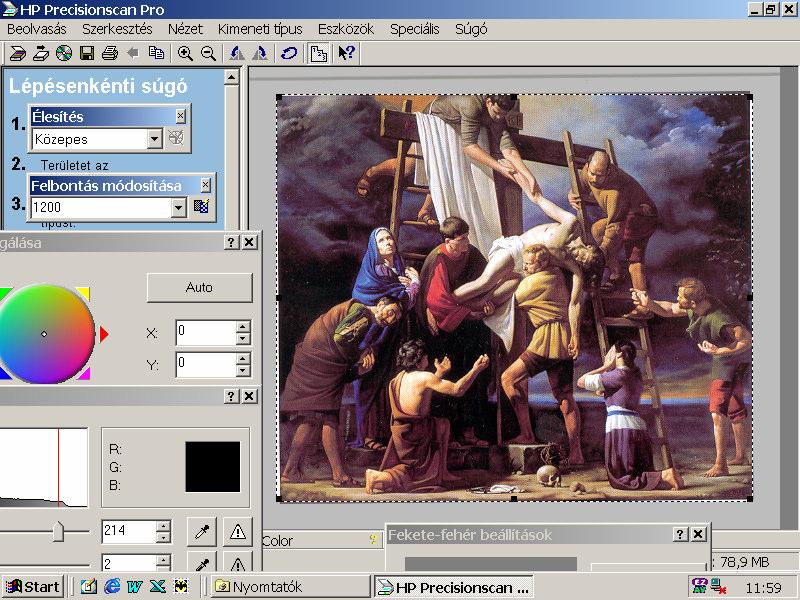The image size is (800, 600).
Task: Click the Y value input field
Action: pos(206,364)
